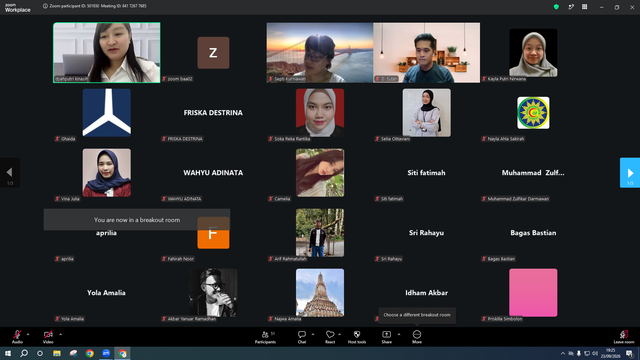Click Bagas Bastian name tile

[533, 233]
